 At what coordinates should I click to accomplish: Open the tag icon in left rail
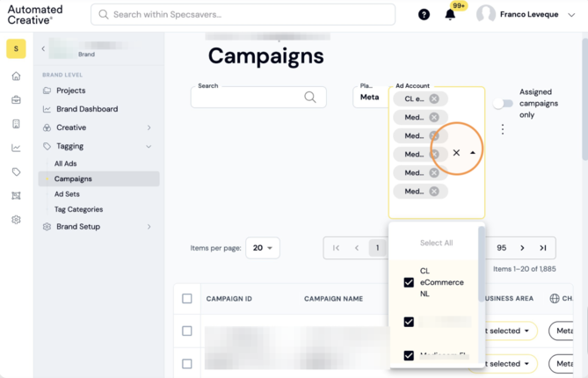pos(16,171)
